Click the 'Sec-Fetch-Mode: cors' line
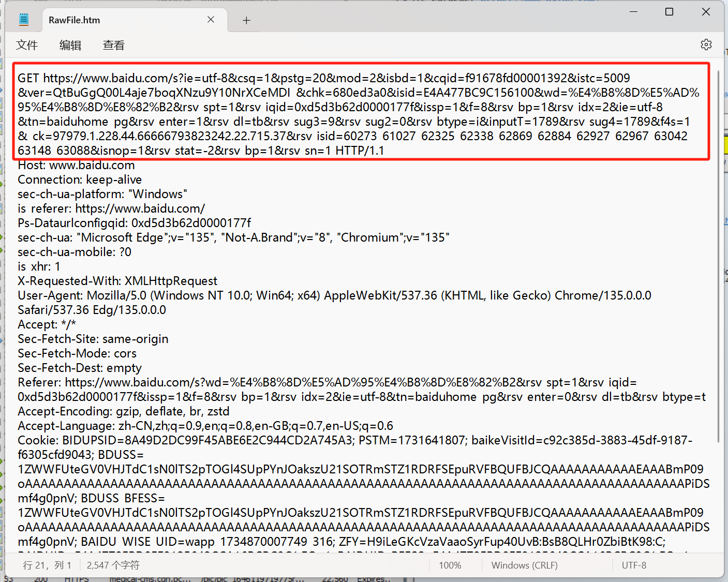The width and height of the screenshot is (728, 582). coord(77,353)
